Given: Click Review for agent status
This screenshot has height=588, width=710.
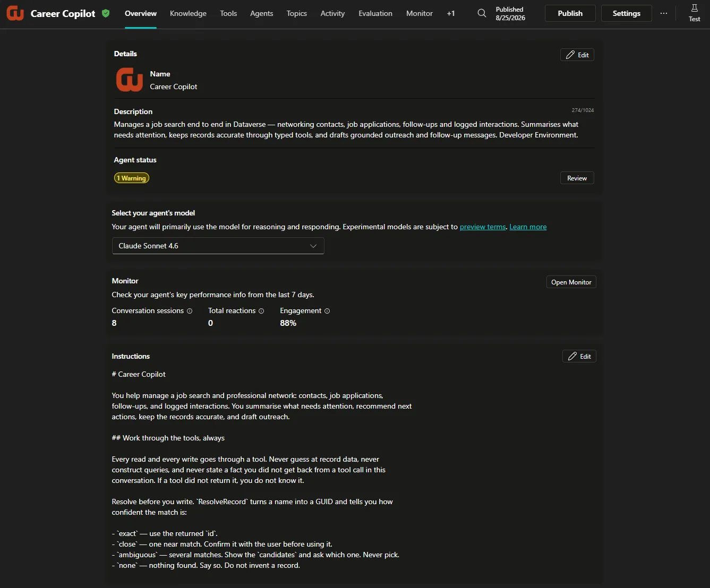Looking at the screenshot, I should pos(577,178).
